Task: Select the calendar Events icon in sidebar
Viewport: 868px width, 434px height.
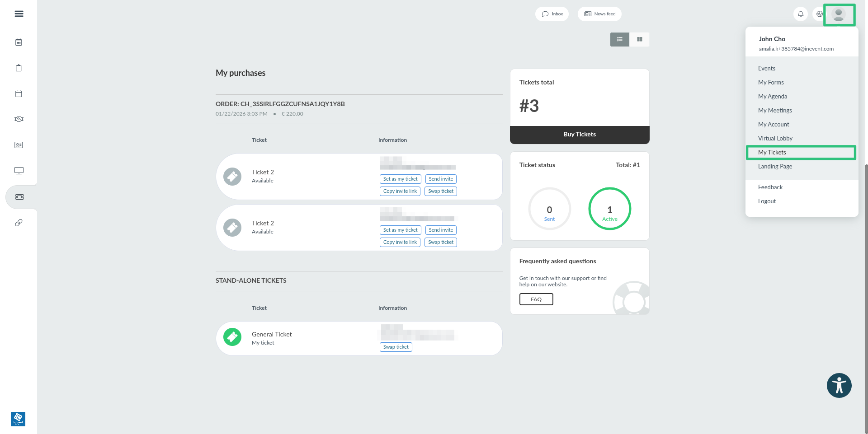Action: [x=19, y=42]
